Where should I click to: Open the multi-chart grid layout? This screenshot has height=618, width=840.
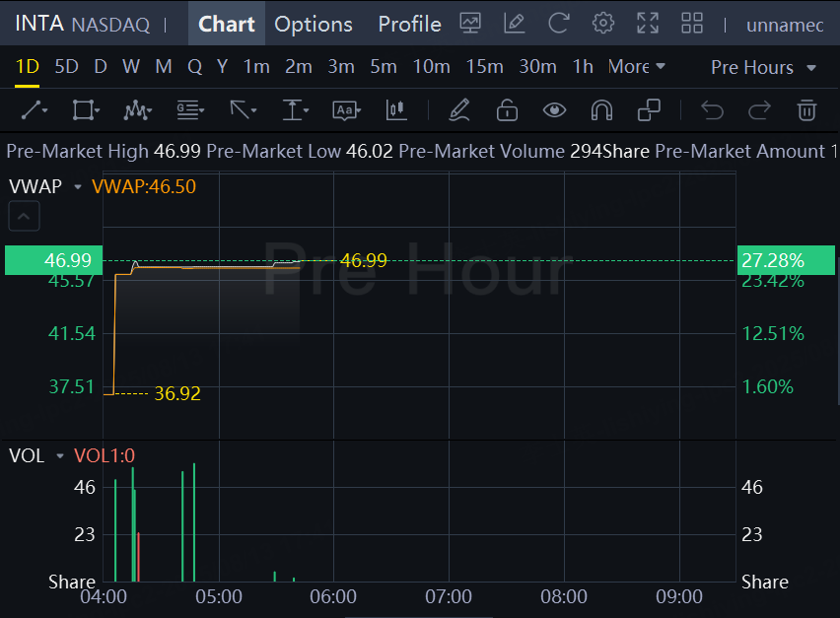point(691,24)
